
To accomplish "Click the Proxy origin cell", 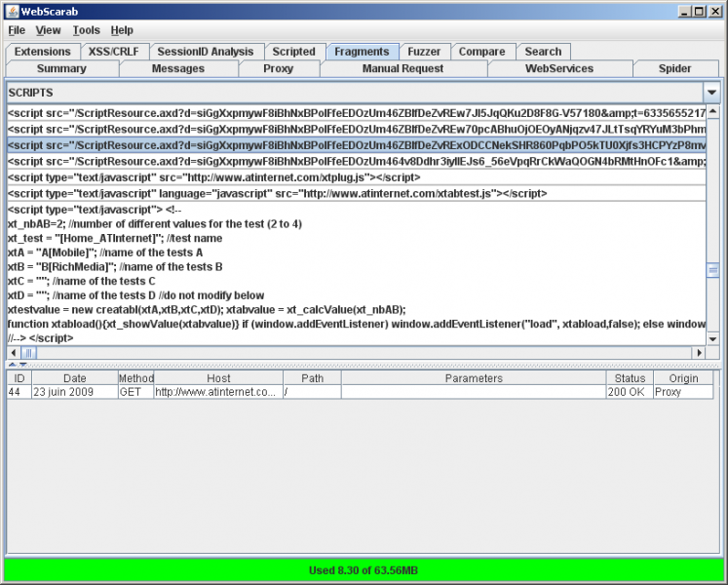I will tap(683, 392).
